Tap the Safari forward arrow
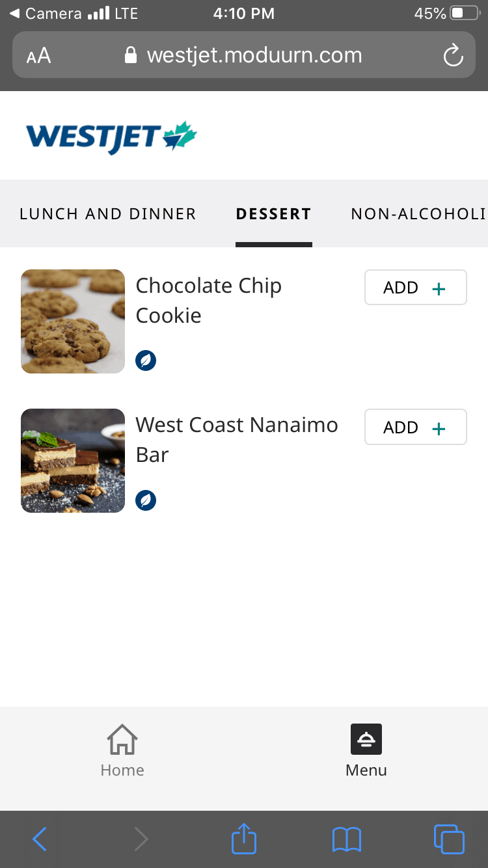The width and height of the screenshot is (488, 868). pos(141,839)
